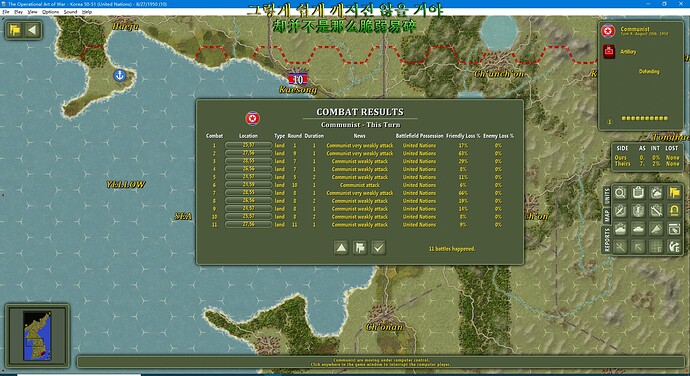690x376 pixels.
Task: Click the yellow flag icon in panel
Action: pyautogui.click(x=674, y=193)
